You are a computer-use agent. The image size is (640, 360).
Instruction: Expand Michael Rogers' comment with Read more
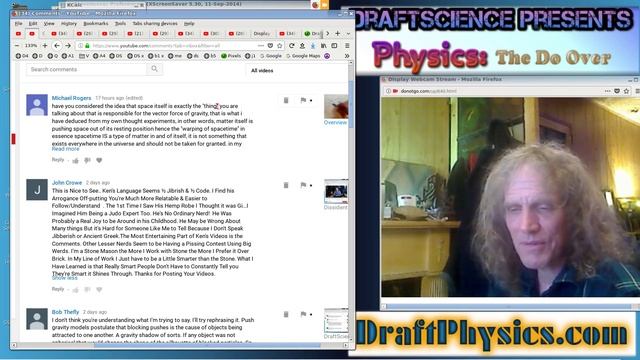tap(65, 149)
